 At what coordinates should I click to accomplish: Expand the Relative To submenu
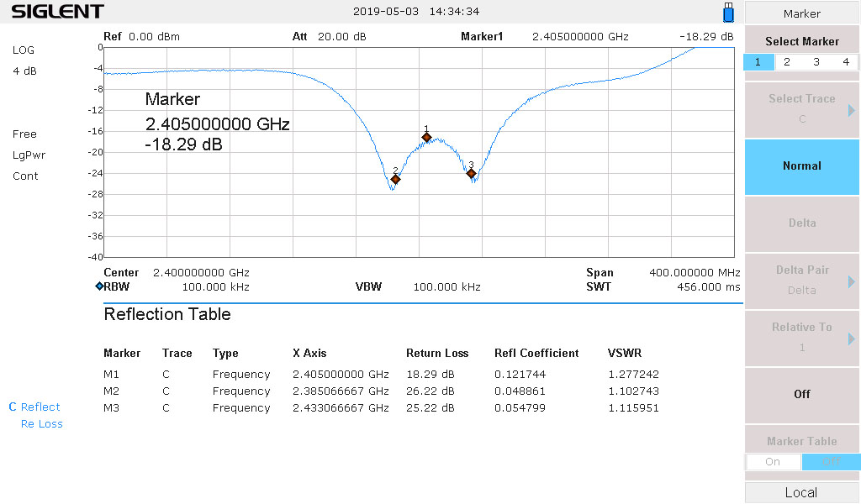pyautogui.click(x=802, y=337)
